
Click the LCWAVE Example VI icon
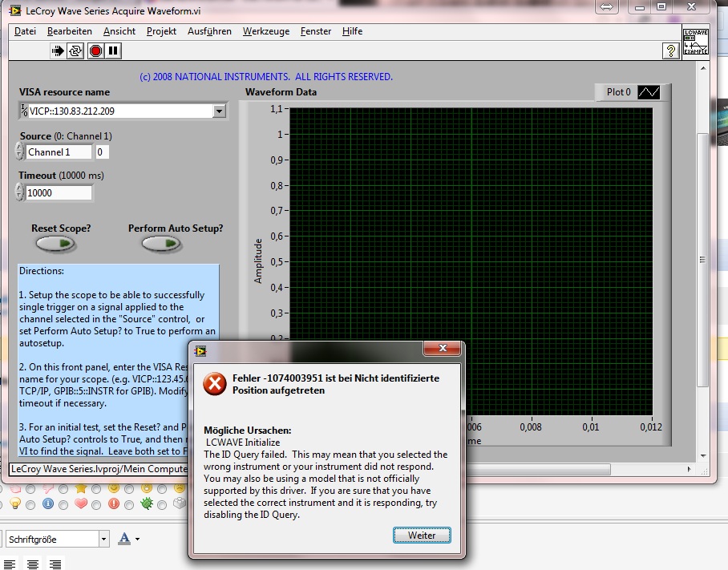tap(695, 42)
